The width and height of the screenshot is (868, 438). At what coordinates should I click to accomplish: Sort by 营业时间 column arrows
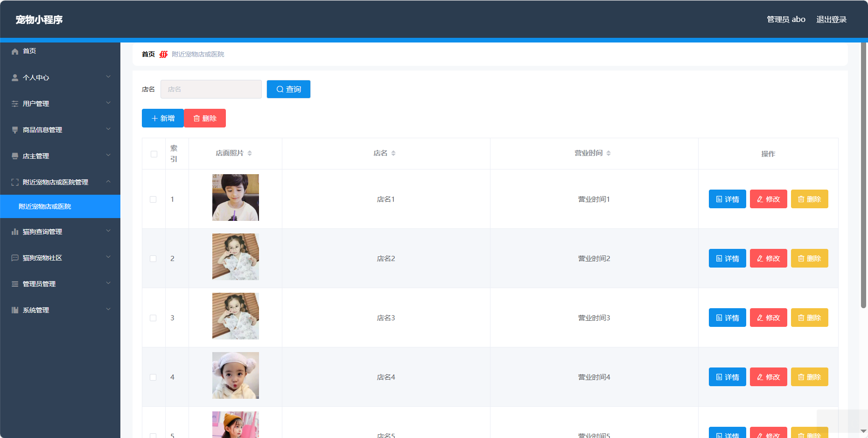[609, 153]
